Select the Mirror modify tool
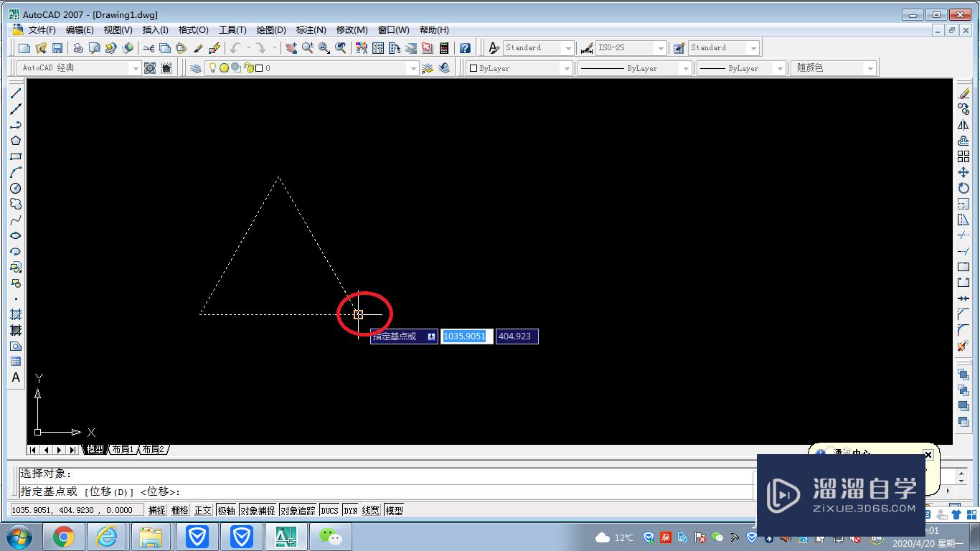980x551 pixels. 963,125
